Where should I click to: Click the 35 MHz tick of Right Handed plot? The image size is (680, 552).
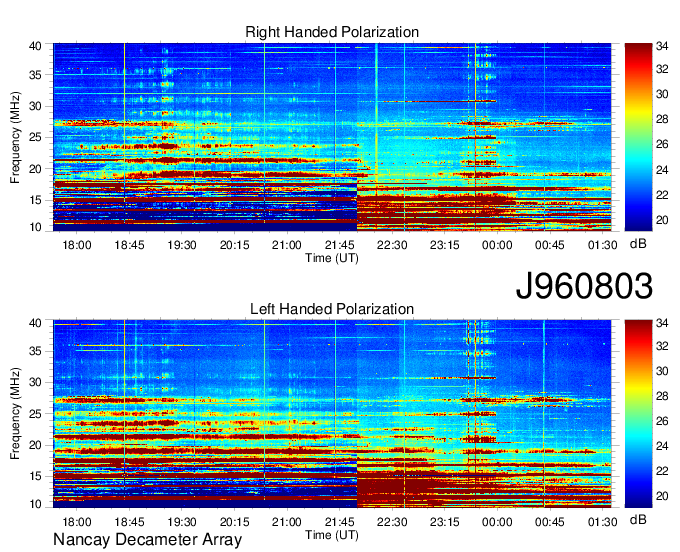coord(35,75)
